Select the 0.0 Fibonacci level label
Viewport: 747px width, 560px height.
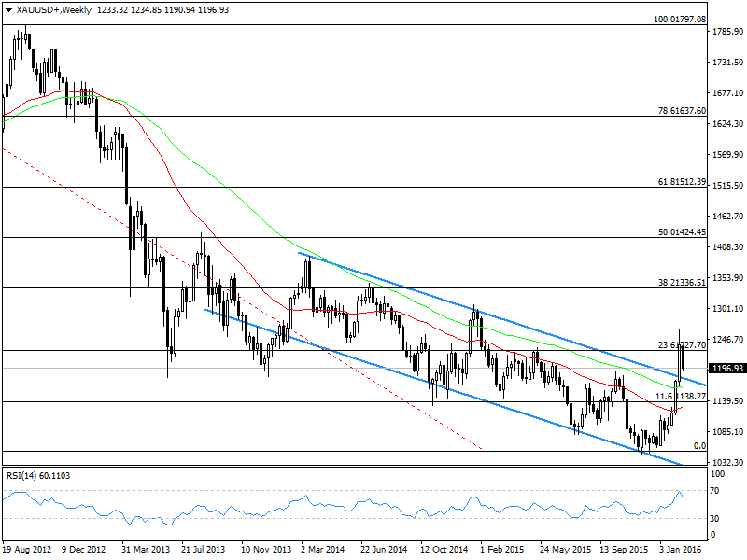click(699, 446)
